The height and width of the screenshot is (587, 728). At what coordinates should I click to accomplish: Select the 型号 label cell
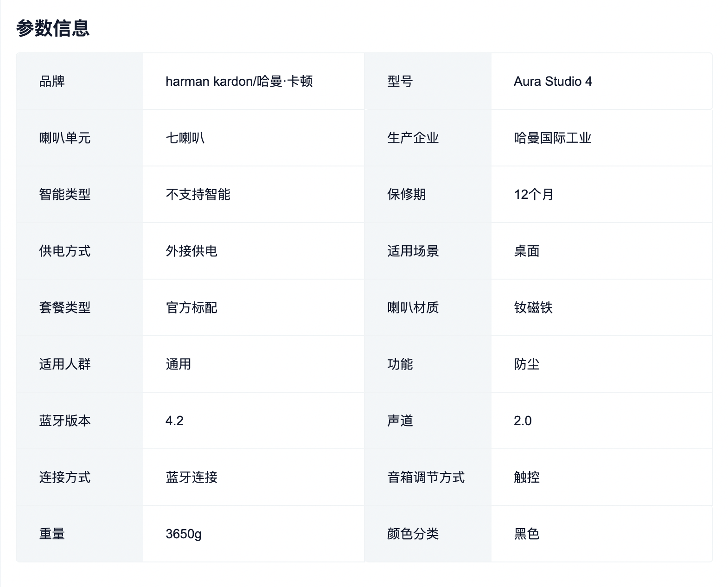pos(428,82)
